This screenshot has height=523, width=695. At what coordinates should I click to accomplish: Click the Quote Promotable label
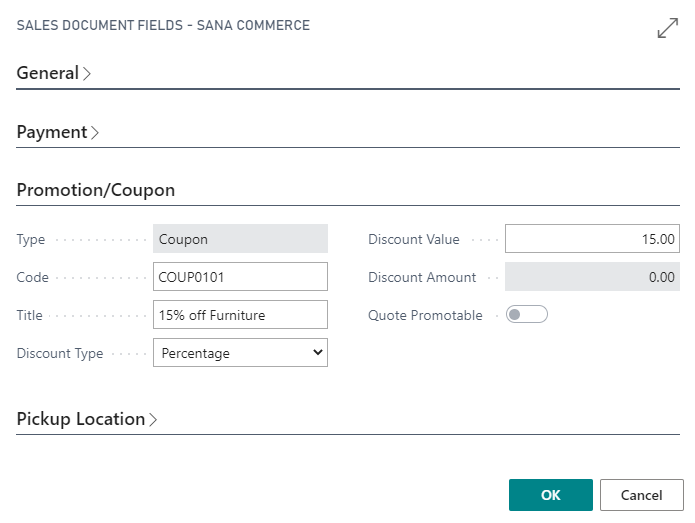pyautogui.click(x=425, y=315)
